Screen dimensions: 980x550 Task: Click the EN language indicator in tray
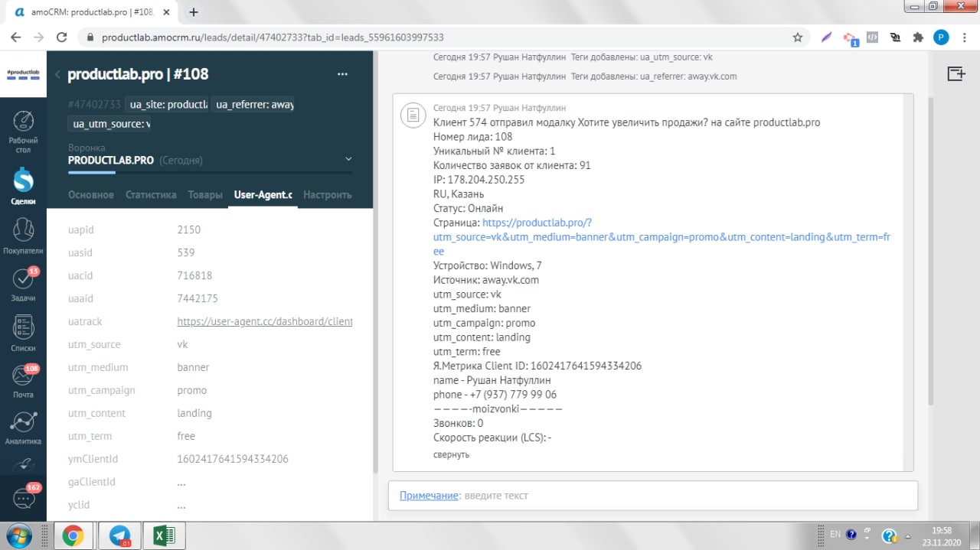835,534
